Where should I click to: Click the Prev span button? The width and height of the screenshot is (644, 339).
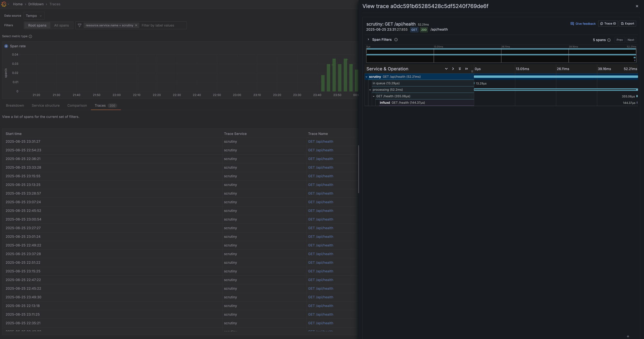[620, 40]
